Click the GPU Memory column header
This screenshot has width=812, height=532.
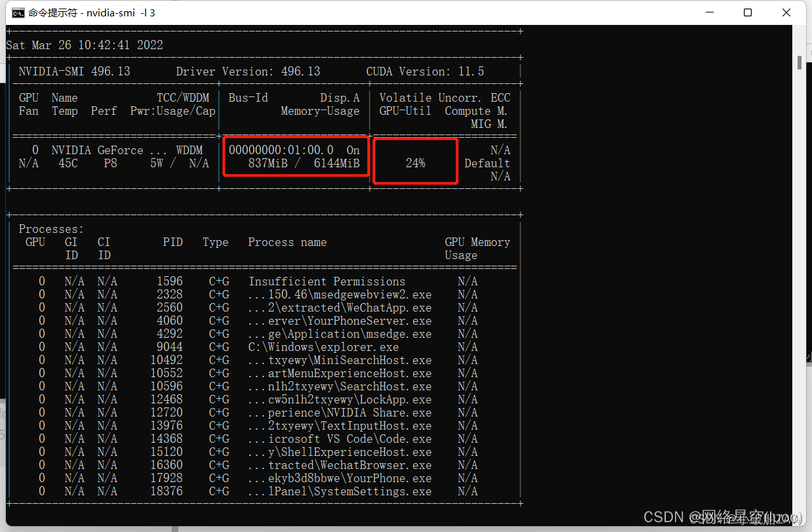click(x=478, y=242)
